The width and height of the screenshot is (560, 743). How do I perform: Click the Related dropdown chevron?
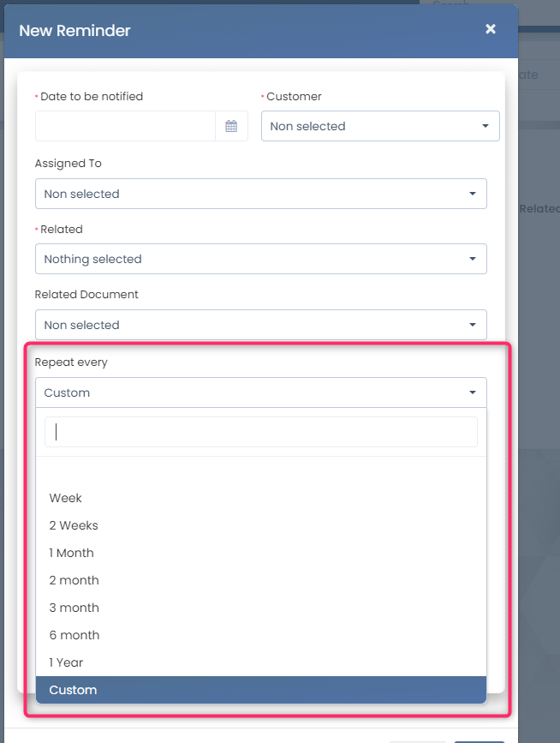pyautogui.click(x=474, y=259)
